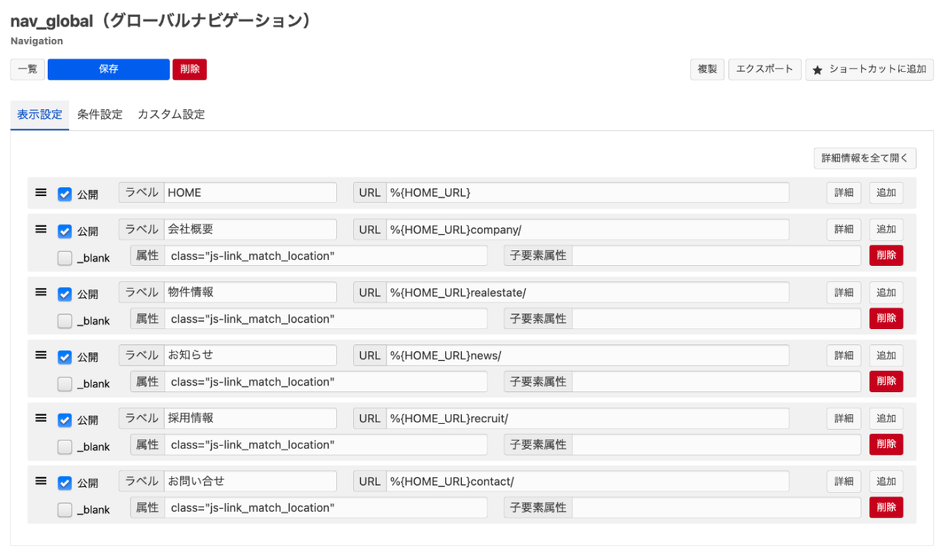
Task: Click URL field containing recruit/ path
Action: pyautogui.click(x=586, y=419)
